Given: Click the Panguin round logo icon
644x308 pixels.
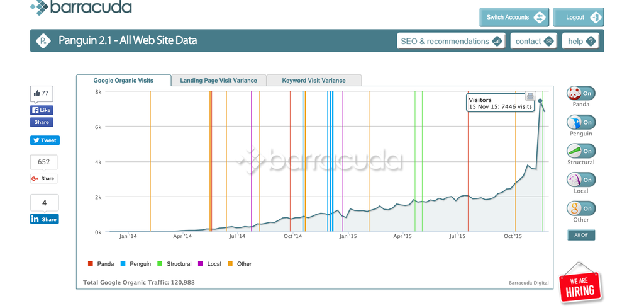Looking at the screenshot, I should tap(43, 41).
